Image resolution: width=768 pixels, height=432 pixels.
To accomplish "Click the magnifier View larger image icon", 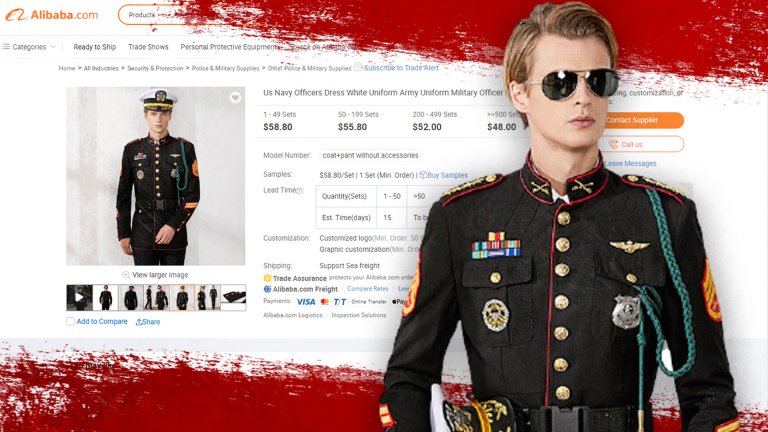I will coord(126,275).
